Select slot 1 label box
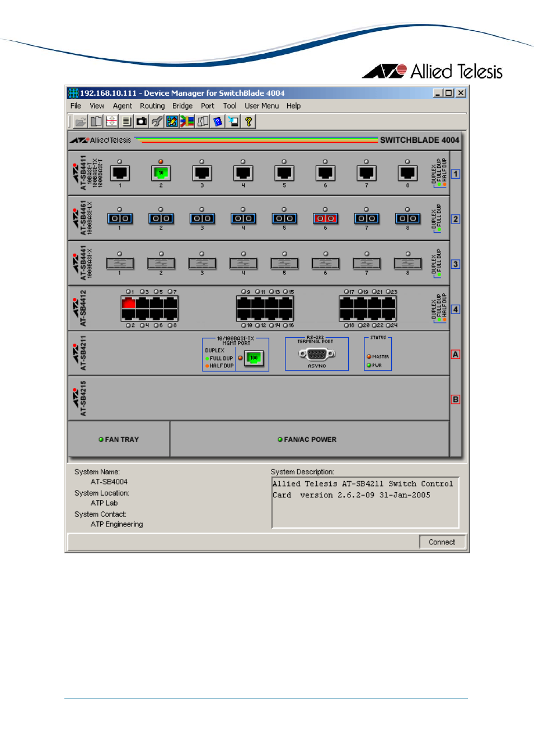 pyautogui.click(x=456, y=174)
